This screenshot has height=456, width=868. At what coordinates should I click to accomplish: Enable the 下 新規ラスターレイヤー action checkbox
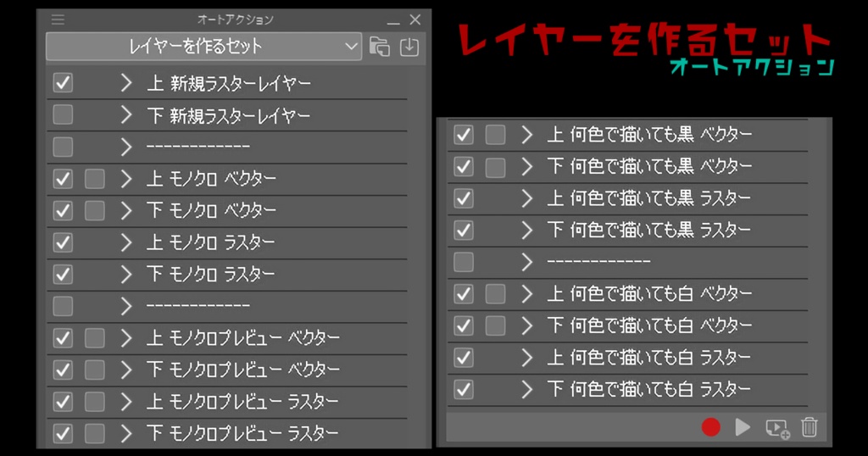[x=63, y=115]
